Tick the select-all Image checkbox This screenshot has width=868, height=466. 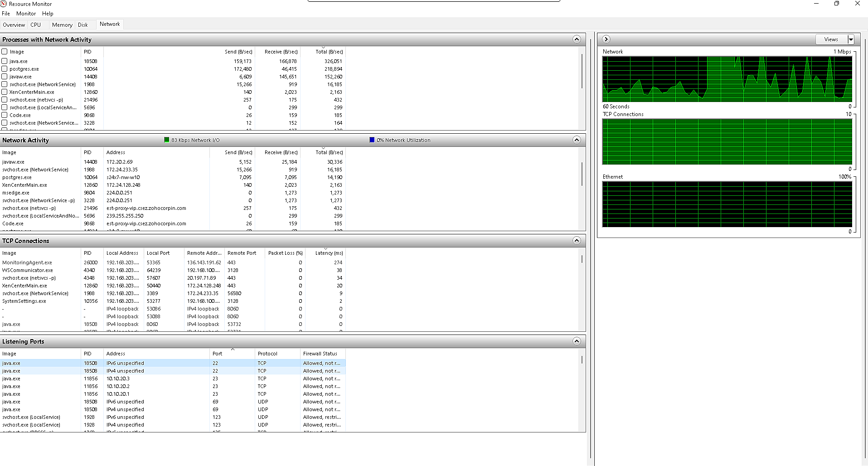coord(5,52)
